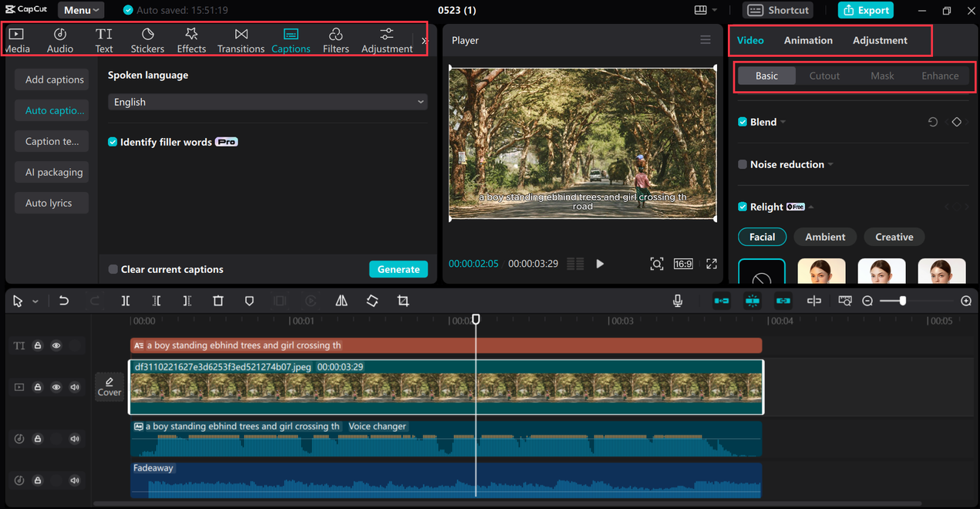Mute the Fadeaway audio track

[75, 480]
